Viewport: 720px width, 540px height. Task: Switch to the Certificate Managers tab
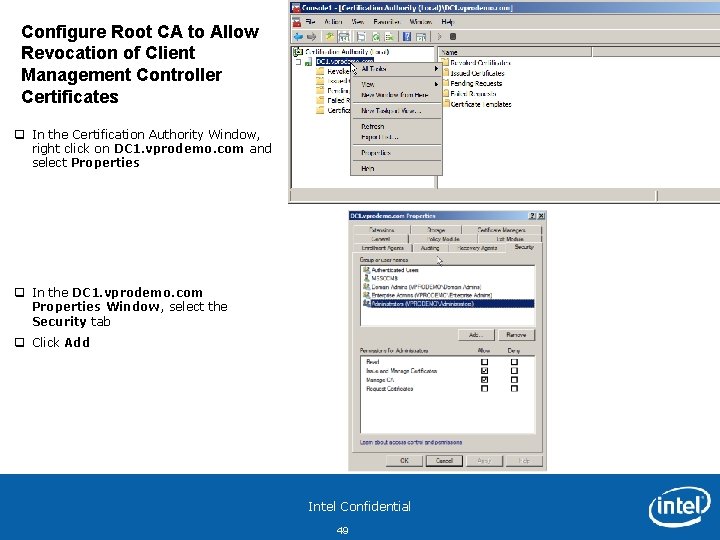501,230
